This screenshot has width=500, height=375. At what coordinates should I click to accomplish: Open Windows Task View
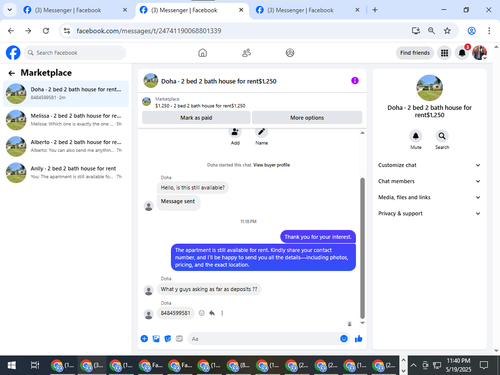35,365
